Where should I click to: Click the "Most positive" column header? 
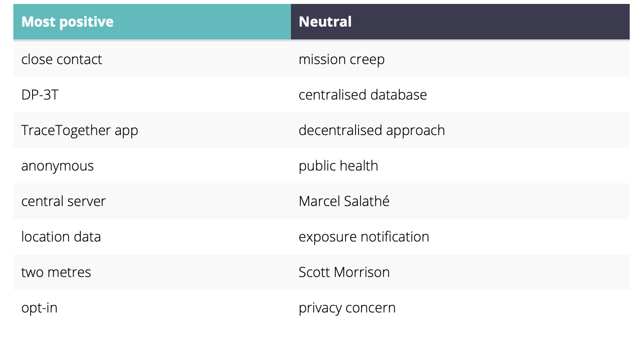coord(68,22)
